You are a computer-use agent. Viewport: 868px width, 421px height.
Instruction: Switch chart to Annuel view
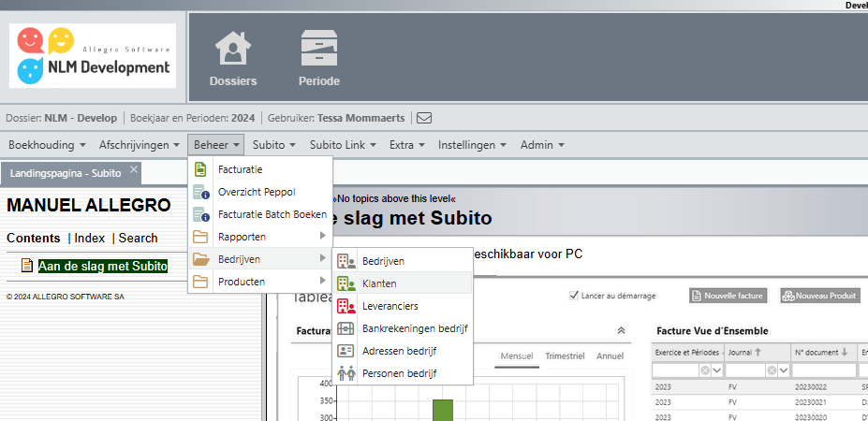(611, 356)
